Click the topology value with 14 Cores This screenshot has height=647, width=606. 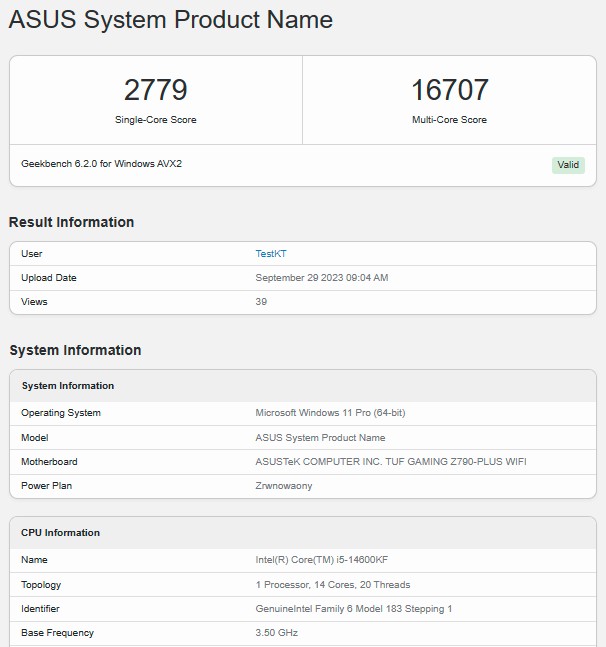[332, 585]
